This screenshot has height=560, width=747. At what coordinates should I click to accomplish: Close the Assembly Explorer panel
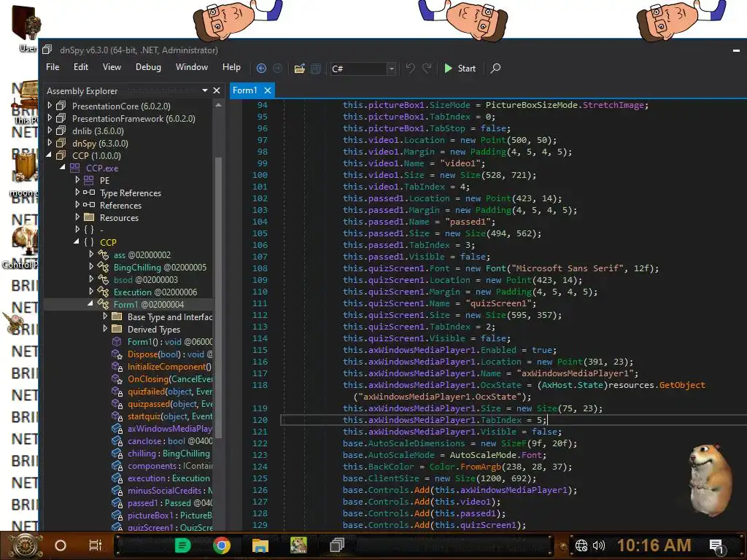click(217, 90)
